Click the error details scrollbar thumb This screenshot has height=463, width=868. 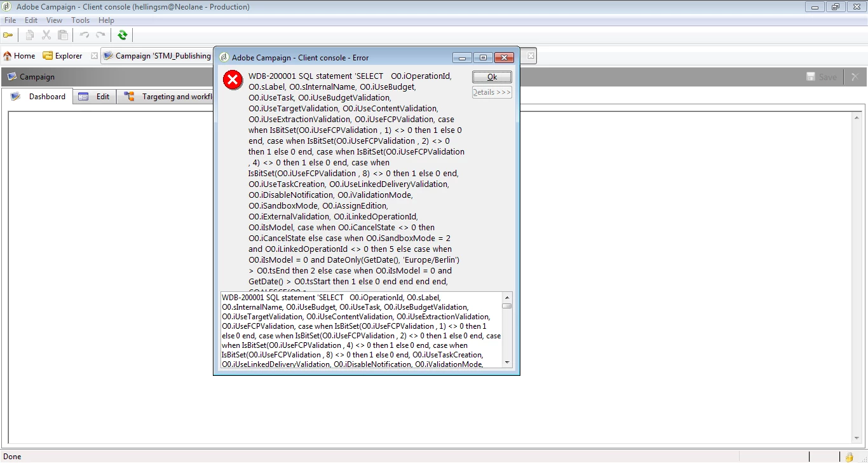(507, 306)
